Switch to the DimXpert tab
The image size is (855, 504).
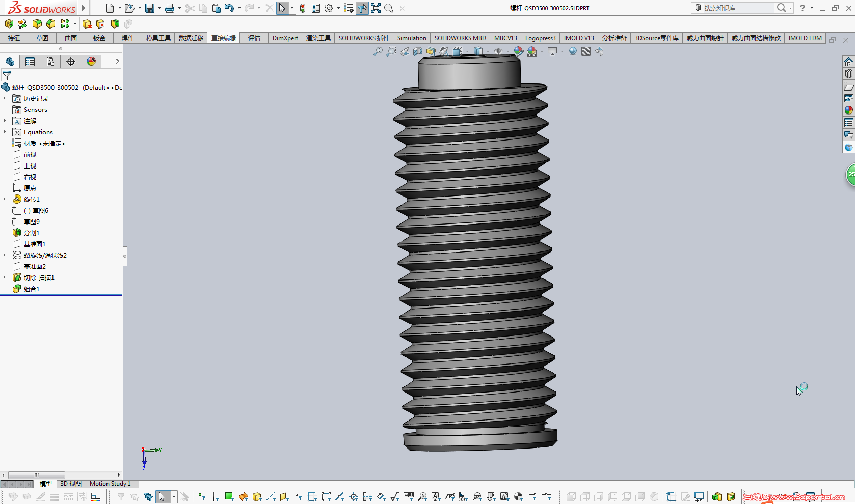(x=285, y=38)
